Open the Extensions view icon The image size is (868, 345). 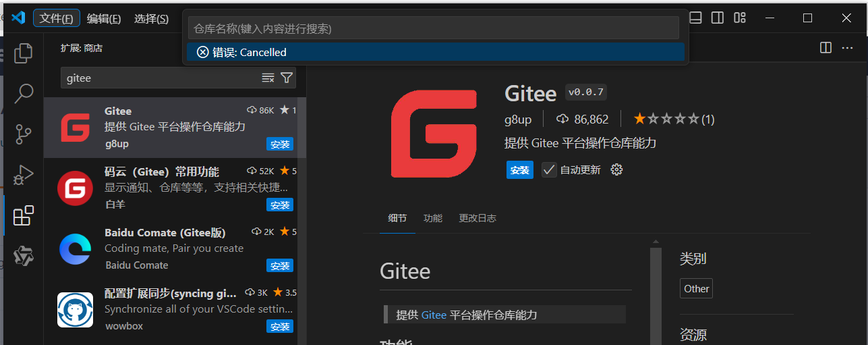(24, 215)
